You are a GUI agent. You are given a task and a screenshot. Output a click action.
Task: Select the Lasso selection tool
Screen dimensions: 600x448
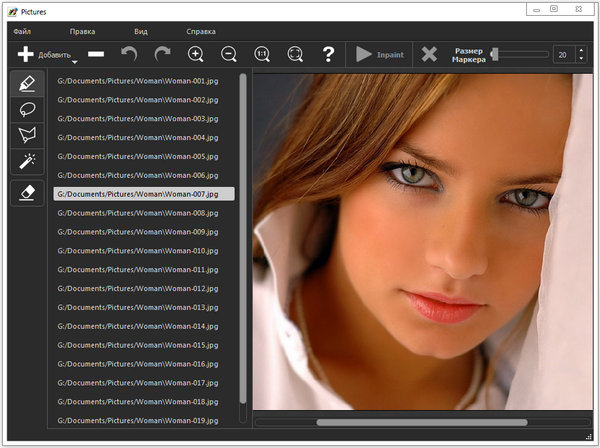27,109
